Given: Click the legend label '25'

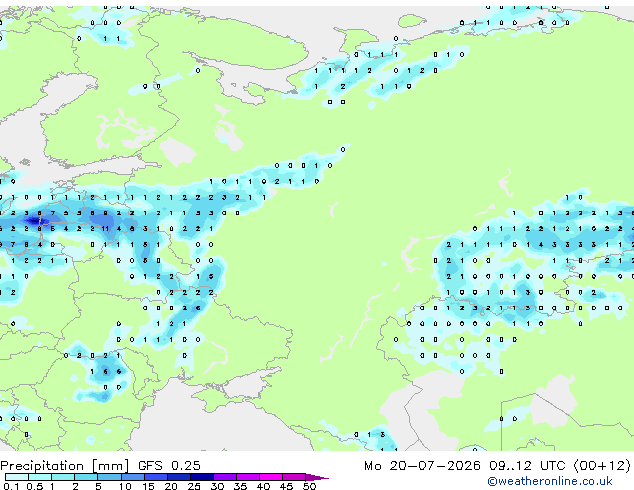Looking at the screenshot, I should click(x=194, y=486).
